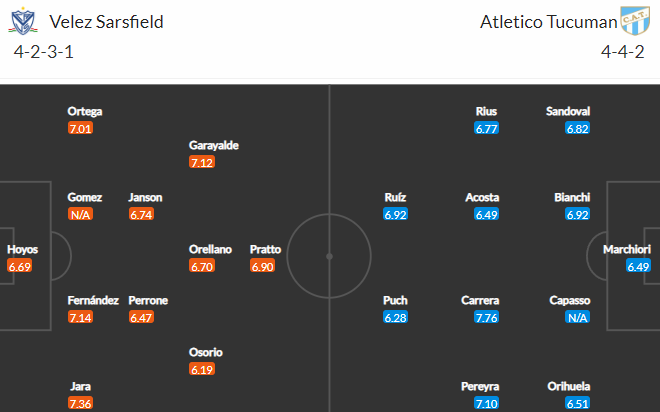This screenshot has height=412, width=660.
Task: Select player Pratto on the pitch
Action: tap(265, 250)
